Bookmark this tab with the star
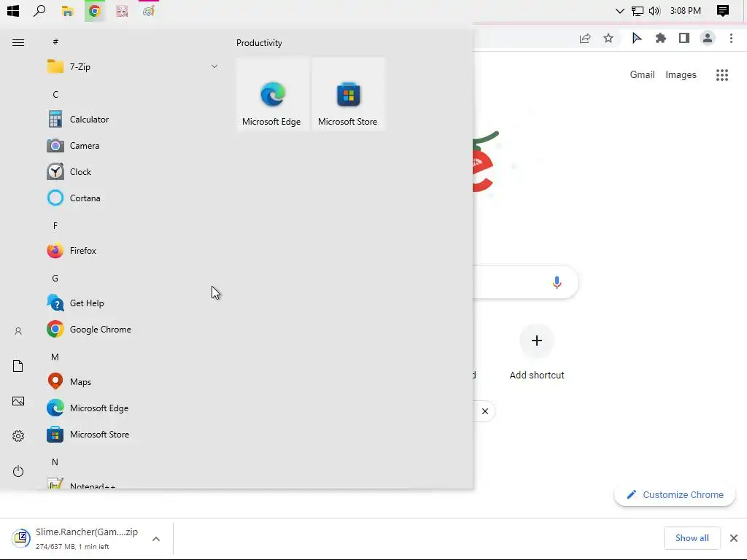 point(608,38)
